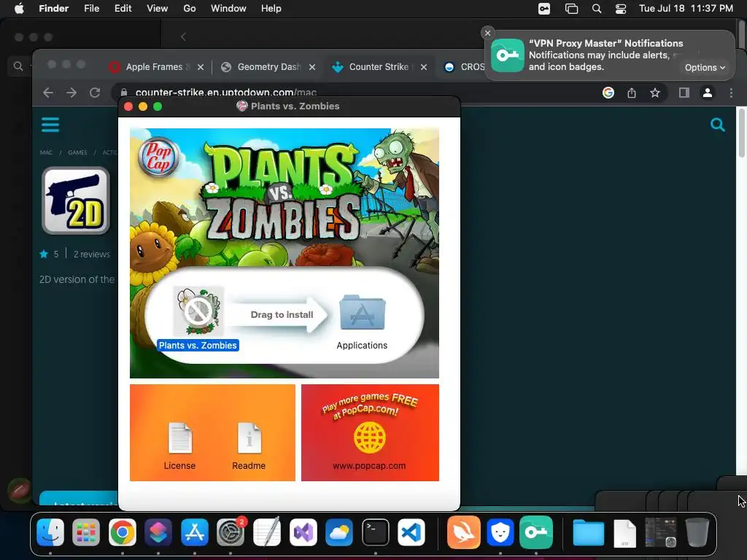Close the Geometry Dash tab
747x560 pixels.
(x=312, y=67)
